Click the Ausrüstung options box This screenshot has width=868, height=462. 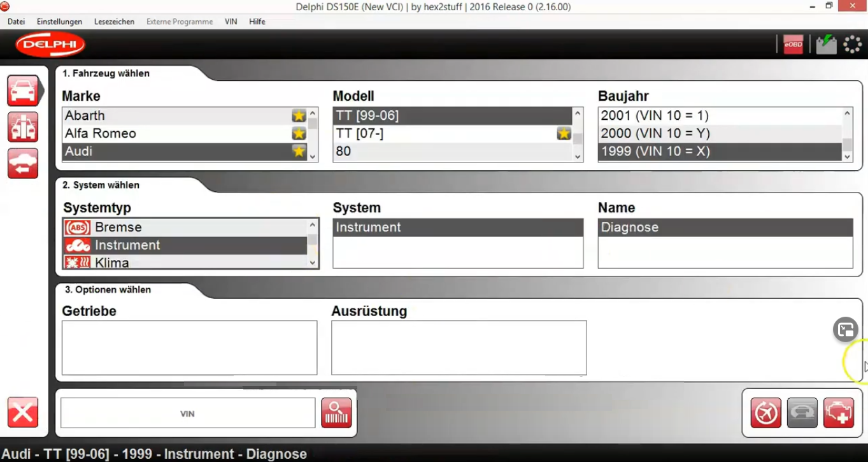[459, 348]
